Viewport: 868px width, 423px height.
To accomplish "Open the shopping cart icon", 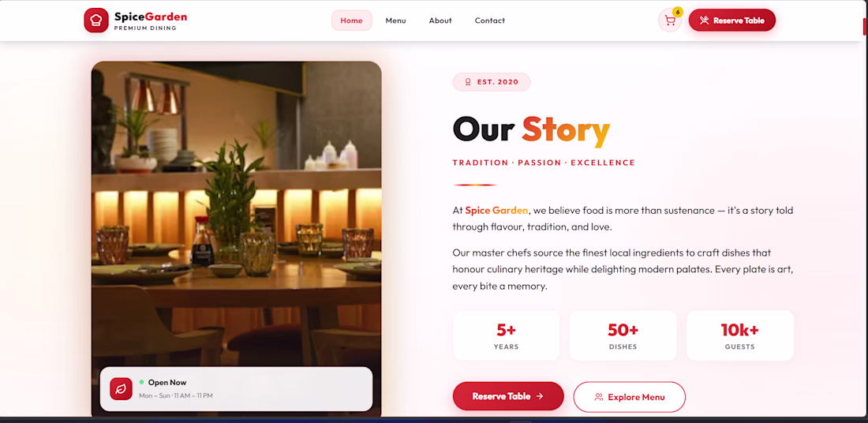I will (x=670, y=21).
